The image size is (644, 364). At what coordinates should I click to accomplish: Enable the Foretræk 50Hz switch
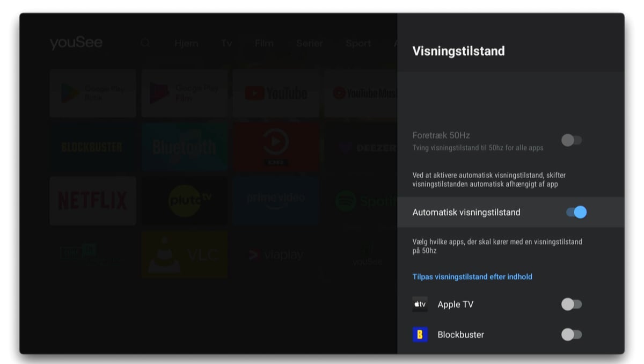[x=572, y=140]
